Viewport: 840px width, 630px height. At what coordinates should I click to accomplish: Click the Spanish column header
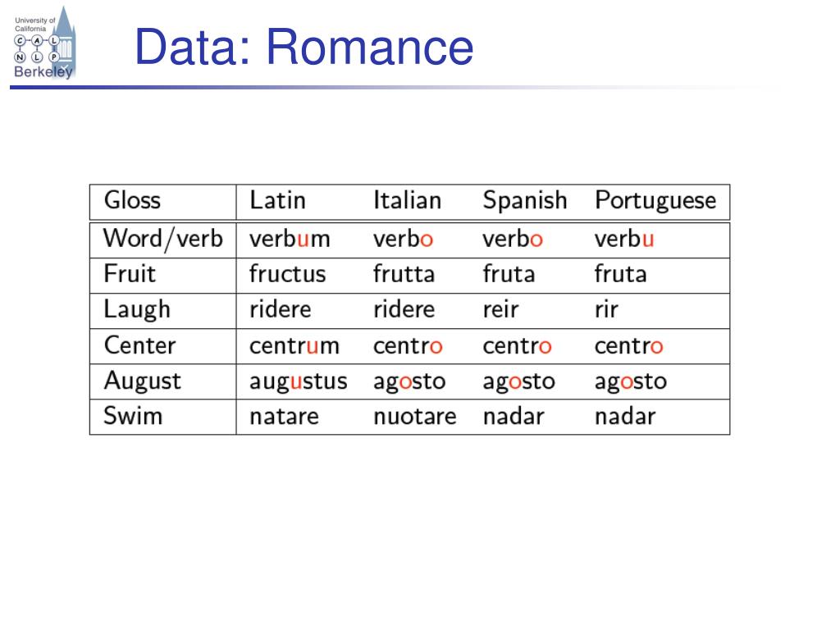[524, 201]
